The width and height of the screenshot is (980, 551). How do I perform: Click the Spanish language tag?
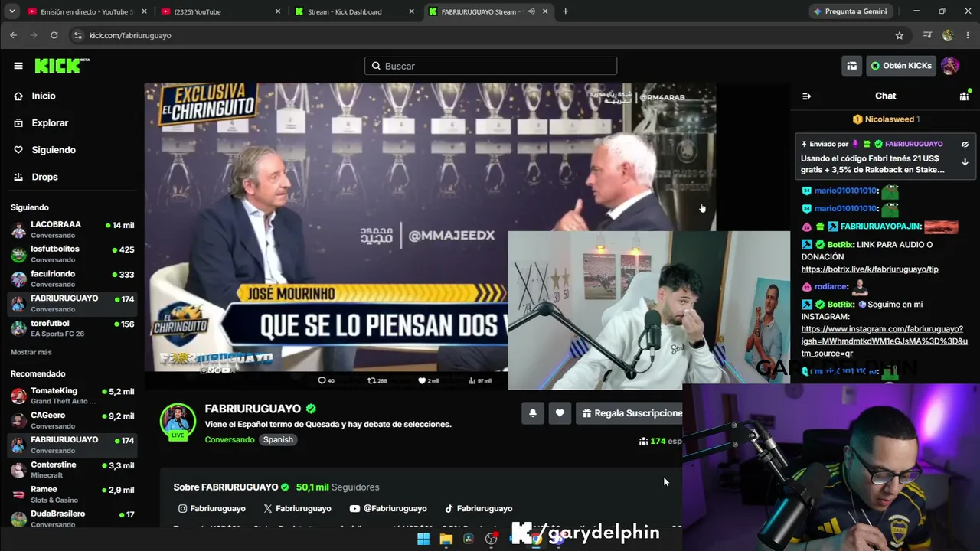click(278, 439)
